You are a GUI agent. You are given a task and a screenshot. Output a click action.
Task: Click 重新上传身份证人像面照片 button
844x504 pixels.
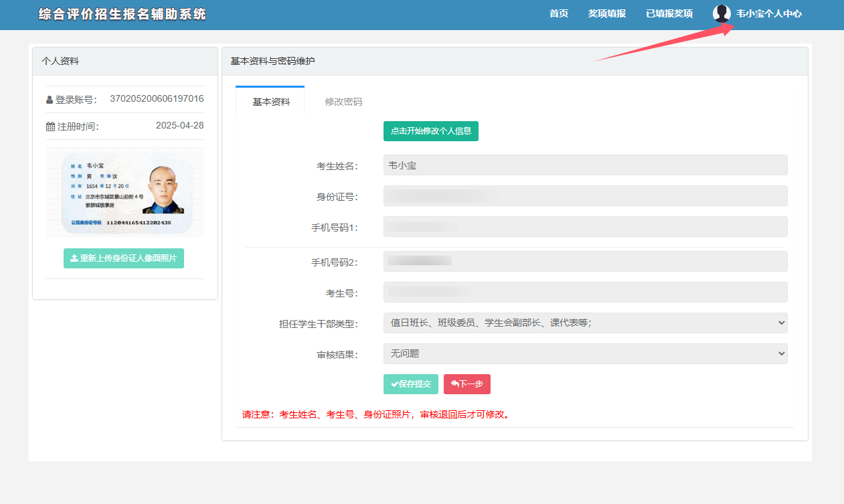[x=124, y=258]
